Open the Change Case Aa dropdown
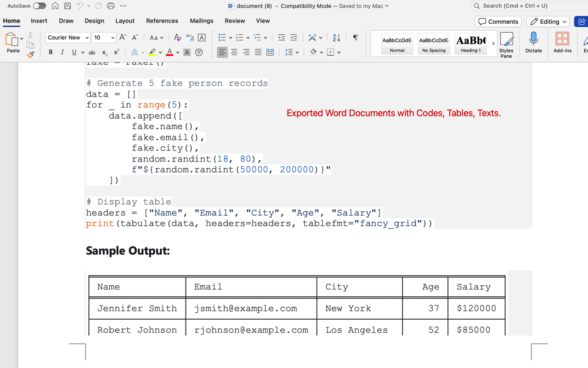Image resolution: width=588 pixels, height=368 pixels. pos(156,38)
